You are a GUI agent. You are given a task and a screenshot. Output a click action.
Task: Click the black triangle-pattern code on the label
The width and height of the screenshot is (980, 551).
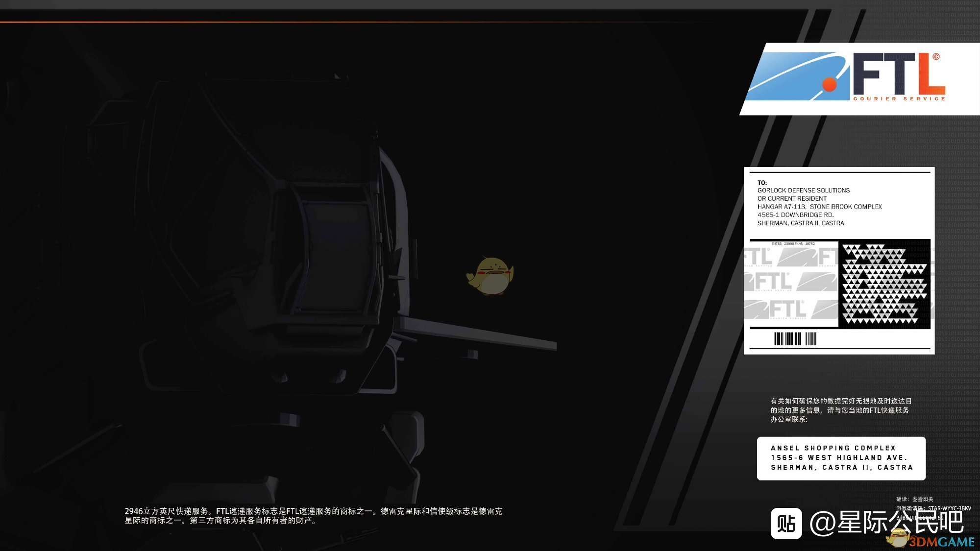tap(884, 284)
